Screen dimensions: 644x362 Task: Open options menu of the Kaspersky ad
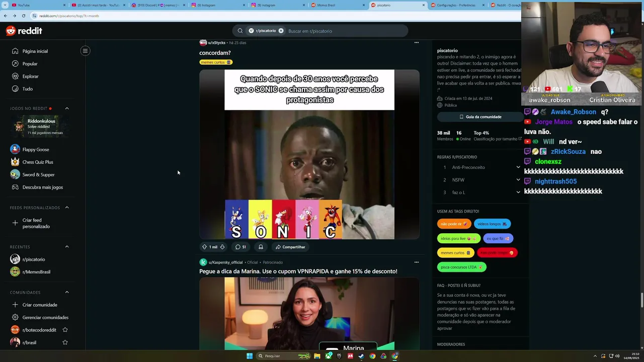point(416,262)
